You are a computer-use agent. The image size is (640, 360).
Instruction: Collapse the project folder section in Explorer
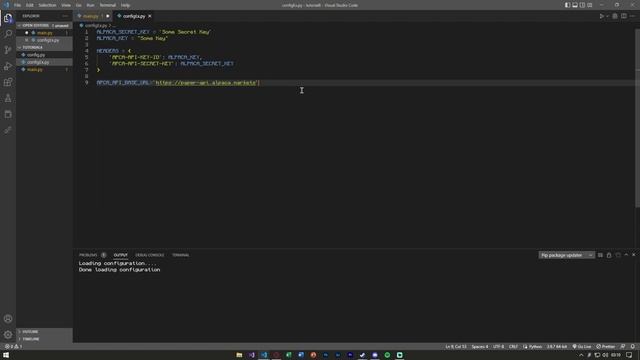tap(44, 47)
